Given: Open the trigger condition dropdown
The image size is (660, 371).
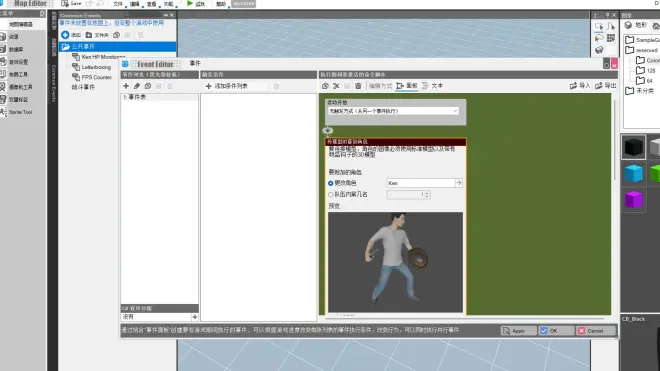Looking at the screenshot, I should click(393, 111).
